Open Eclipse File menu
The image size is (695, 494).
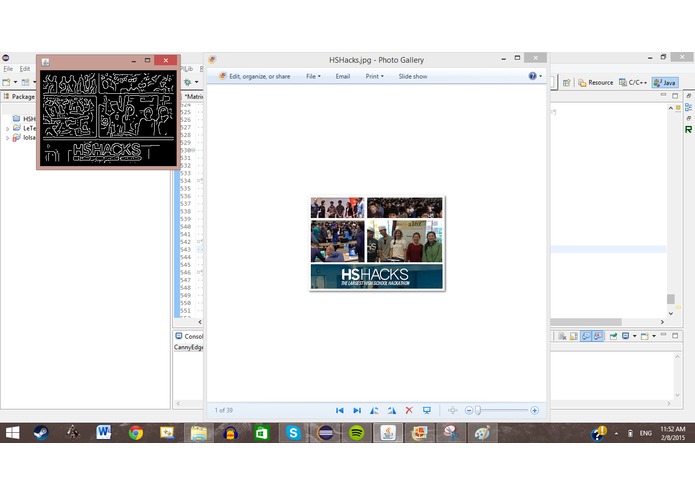(8, 69)
